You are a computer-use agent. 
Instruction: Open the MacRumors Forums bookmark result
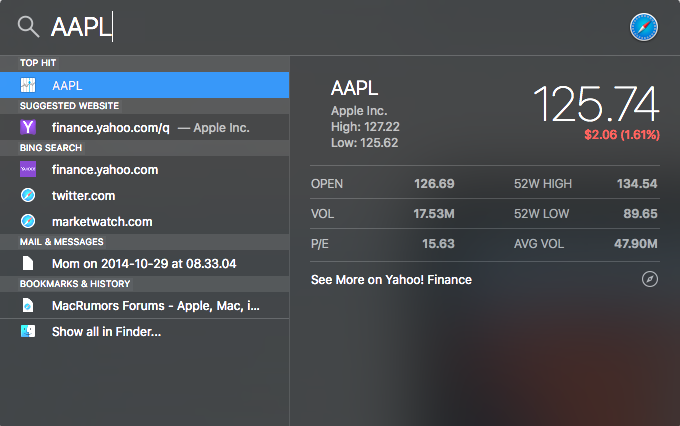[144, 305]
